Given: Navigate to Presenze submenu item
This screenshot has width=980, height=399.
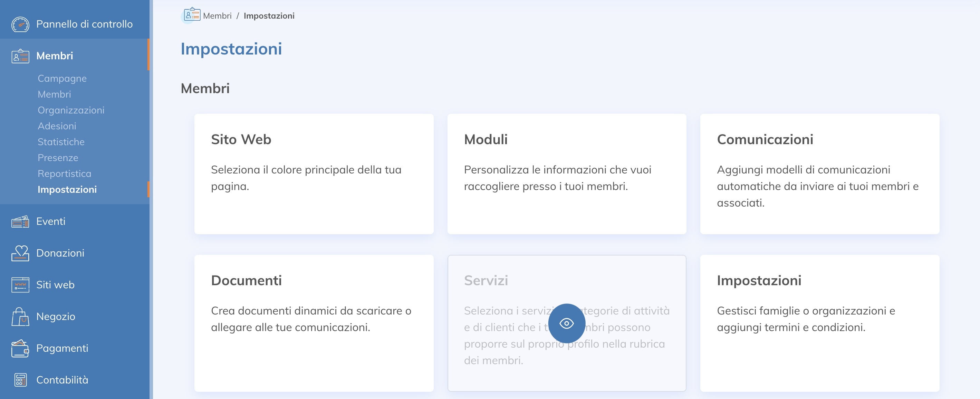Looking at the screenshot, I should [58, 158].
